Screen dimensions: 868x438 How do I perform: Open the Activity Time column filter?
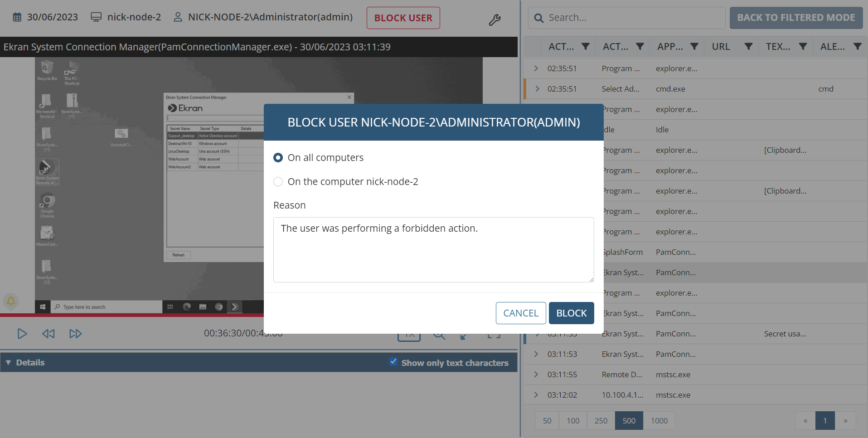586,47
